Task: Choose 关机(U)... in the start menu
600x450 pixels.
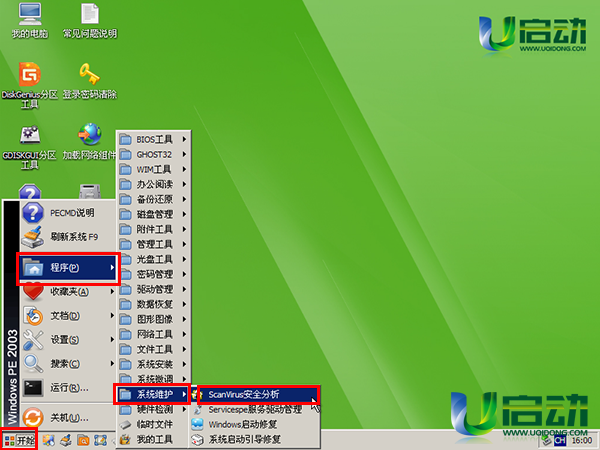Action: click(68, 417)
